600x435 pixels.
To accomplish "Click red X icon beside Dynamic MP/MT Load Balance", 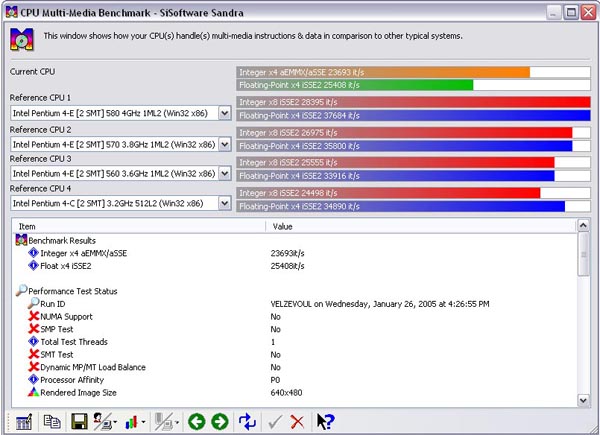I will (x=34, y=367).
